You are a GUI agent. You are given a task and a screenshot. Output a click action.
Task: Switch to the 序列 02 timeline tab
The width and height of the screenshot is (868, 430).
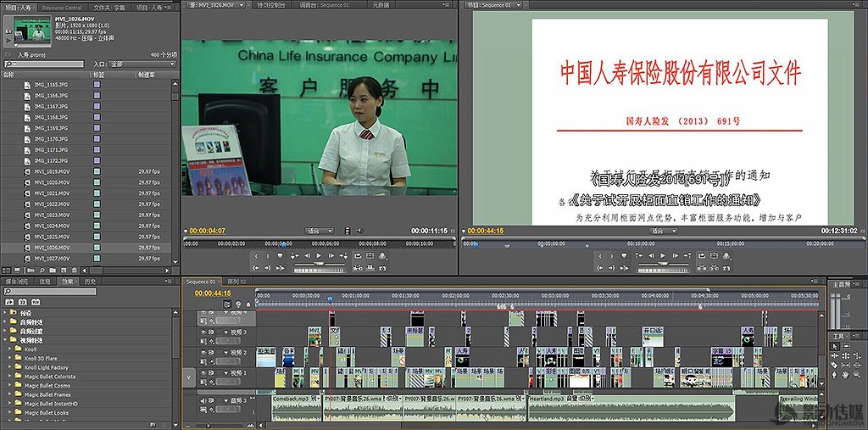coord(236,282)
